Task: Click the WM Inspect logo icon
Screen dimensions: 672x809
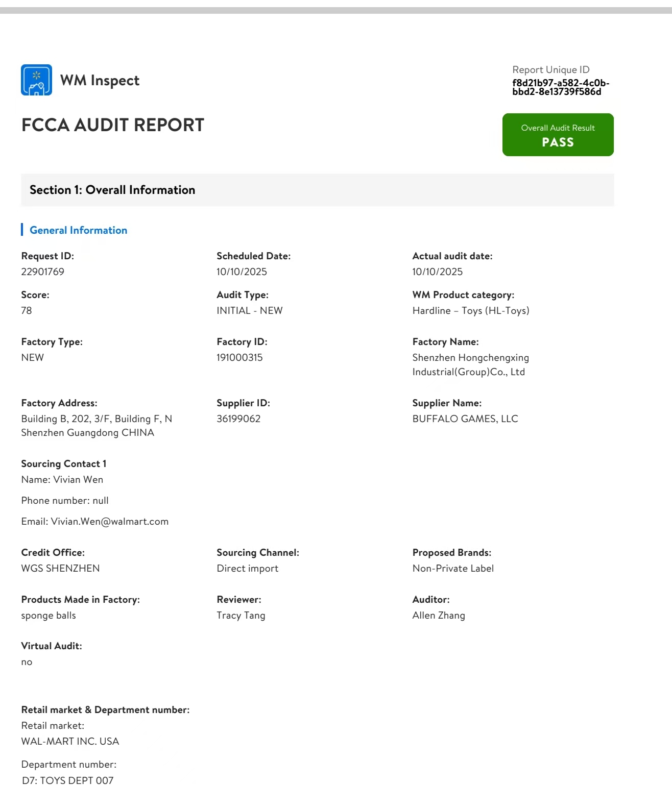Action: click(x=36, y=80)
